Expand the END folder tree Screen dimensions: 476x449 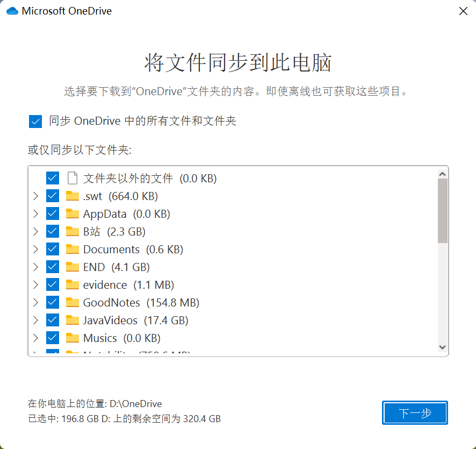tap(35, 267)
